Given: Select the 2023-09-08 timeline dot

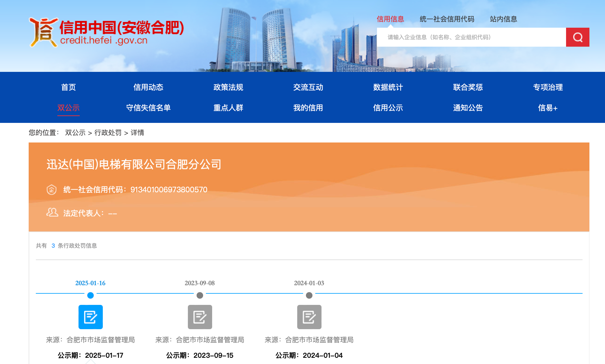Looking at the screenshot, I should [x=200, y=295].
